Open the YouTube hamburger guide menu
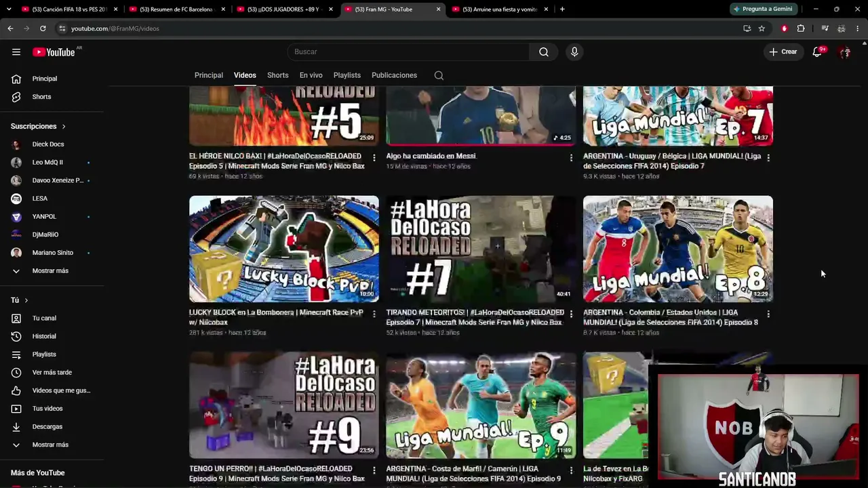This screenshot has width=868, height=488. (16, 52)
